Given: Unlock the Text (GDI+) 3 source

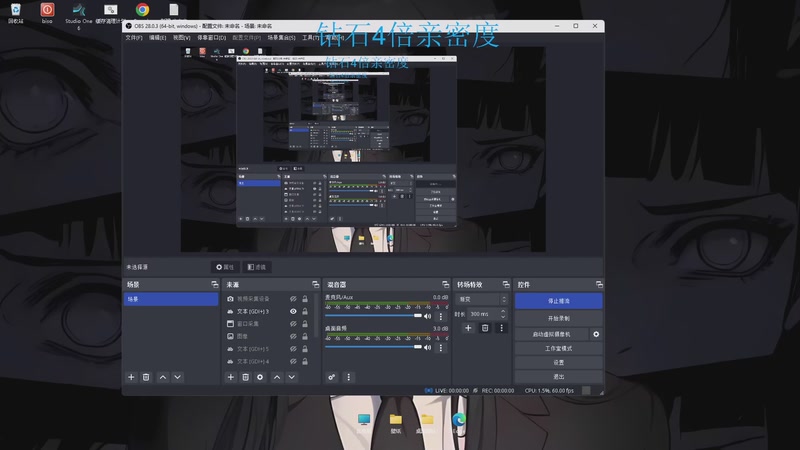Looking at the screenshot, I should 305,311.
